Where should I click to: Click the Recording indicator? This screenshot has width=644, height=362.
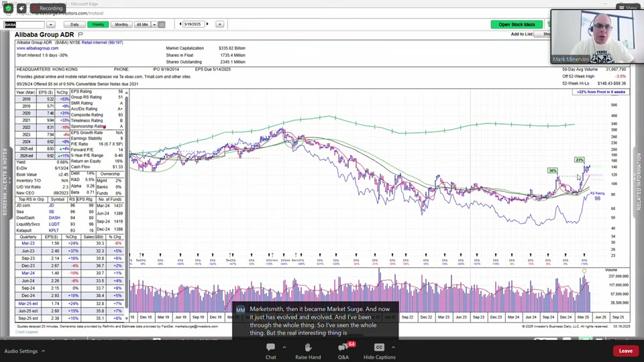[x=48, y=8]
